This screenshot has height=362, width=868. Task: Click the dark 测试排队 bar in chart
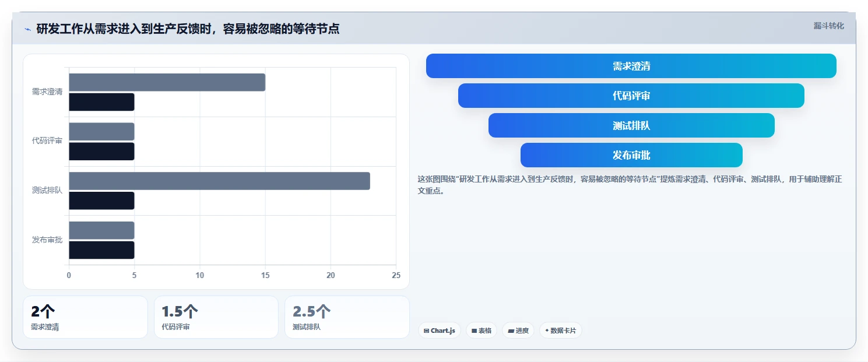click(102, 201)
